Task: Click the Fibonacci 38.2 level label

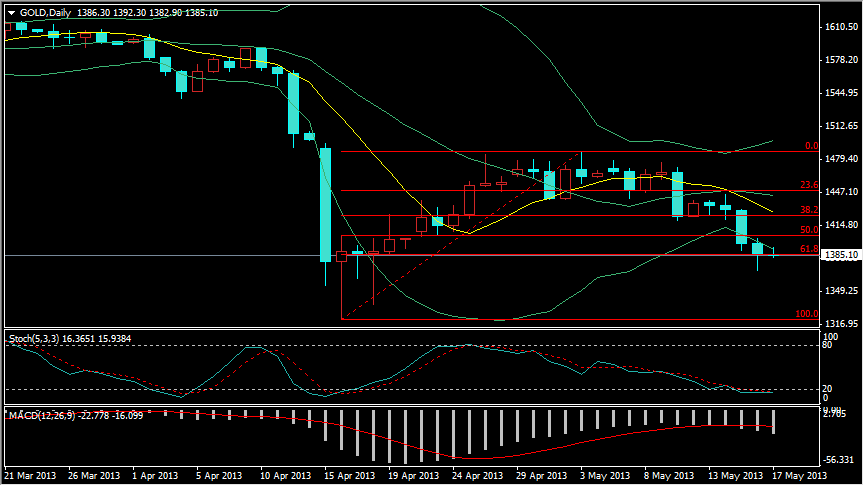Action: (809, 210)
